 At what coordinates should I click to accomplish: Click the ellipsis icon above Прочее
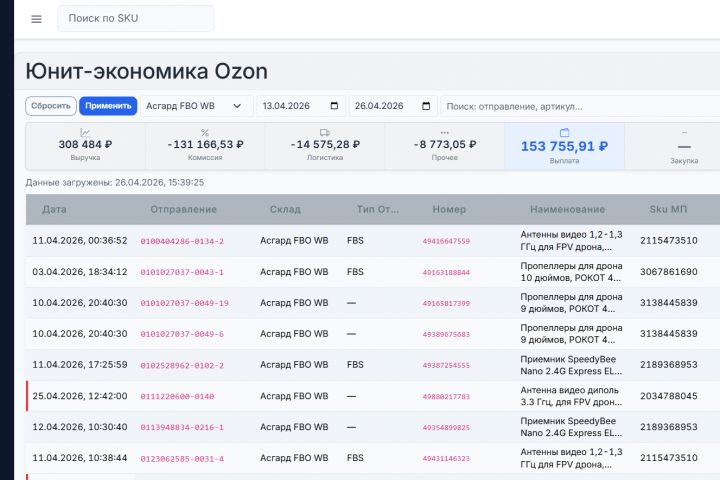pos(445,132)
